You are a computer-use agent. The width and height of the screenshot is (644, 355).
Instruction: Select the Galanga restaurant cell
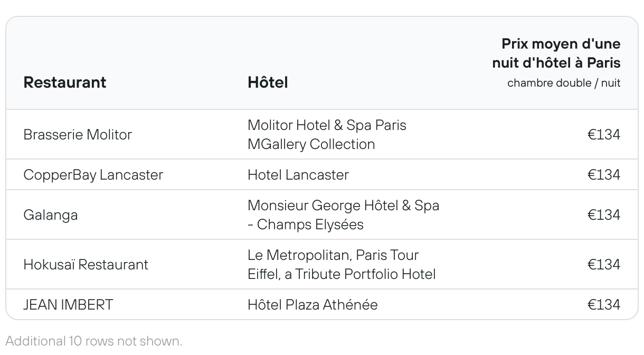pyautogui.click(x=51, y=215)
